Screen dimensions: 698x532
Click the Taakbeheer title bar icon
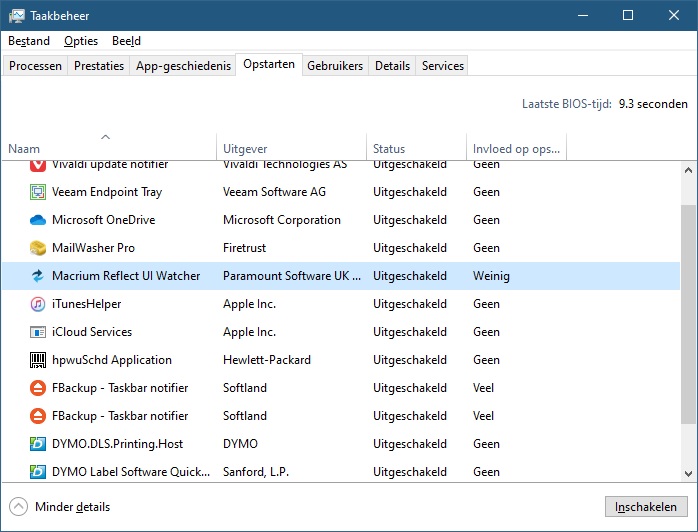[17, 16]
